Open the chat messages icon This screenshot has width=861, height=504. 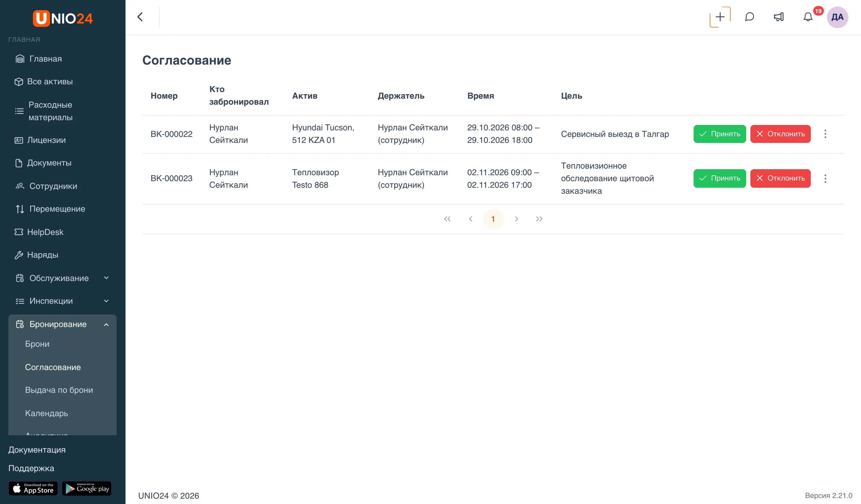pos(749,17)
